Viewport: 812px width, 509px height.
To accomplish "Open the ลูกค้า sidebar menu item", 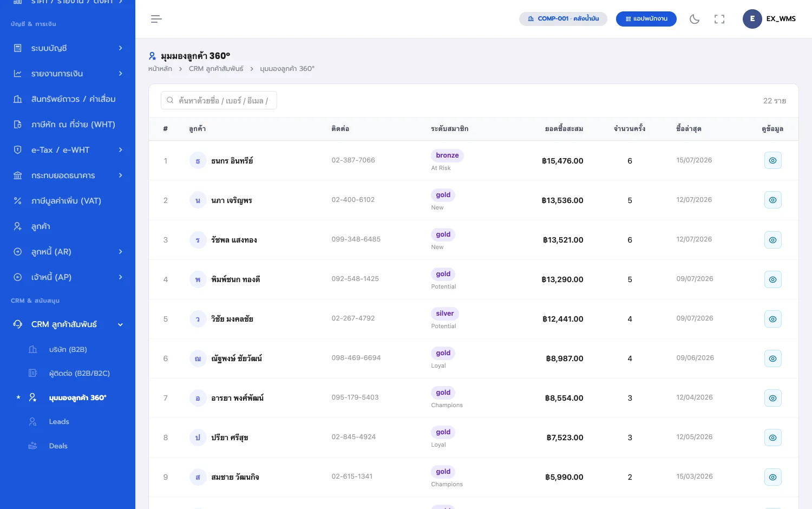I will click(68, 226).
